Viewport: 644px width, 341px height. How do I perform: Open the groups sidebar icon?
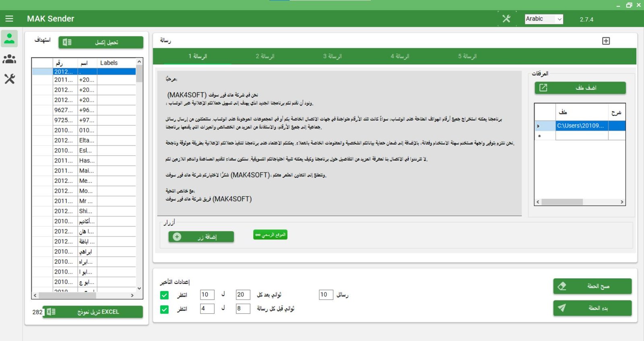9,59
